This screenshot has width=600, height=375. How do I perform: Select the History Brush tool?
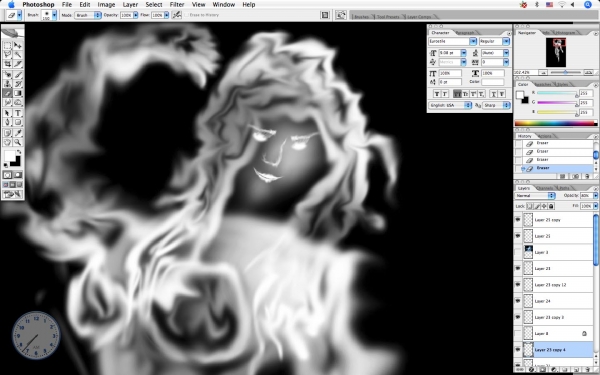[18, 84]
